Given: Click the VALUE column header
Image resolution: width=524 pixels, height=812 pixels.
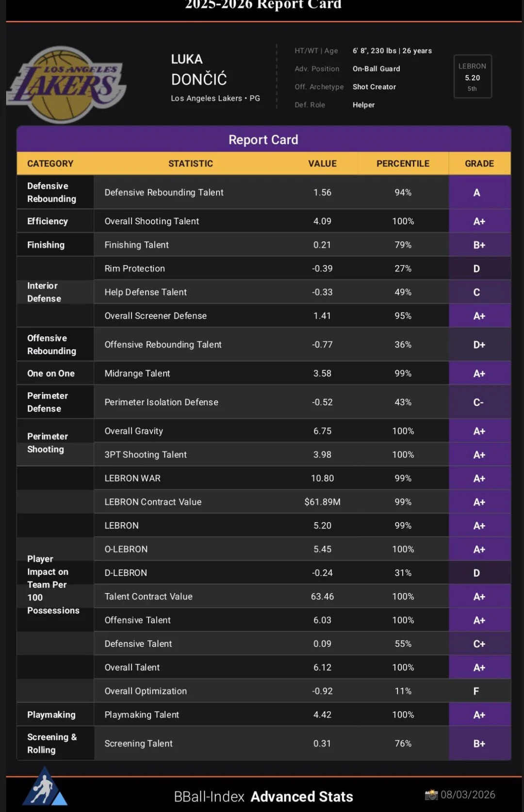Looking at the screenshot, I should click(x=322, y=163).
